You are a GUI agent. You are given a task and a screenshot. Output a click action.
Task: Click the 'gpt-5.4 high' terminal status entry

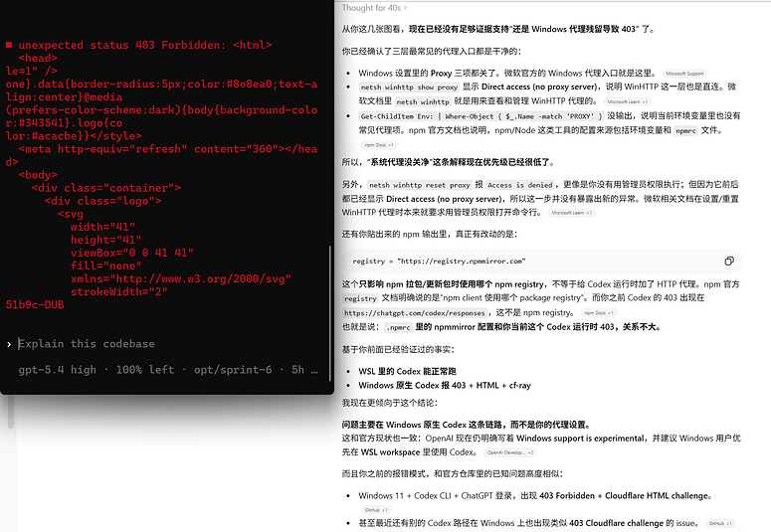click(x=57, y=370)
